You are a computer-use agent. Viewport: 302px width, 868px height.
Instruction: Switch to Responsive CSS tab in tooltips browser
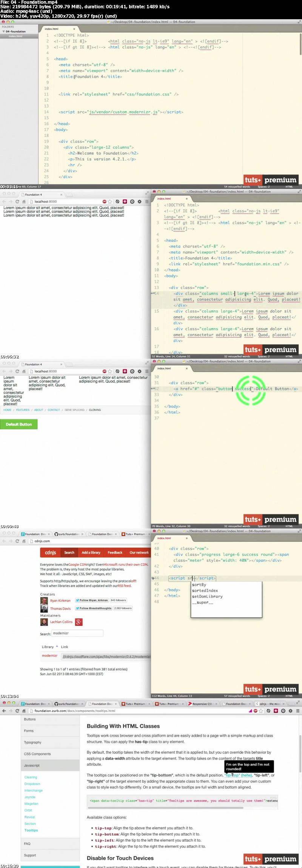[202, 704]
